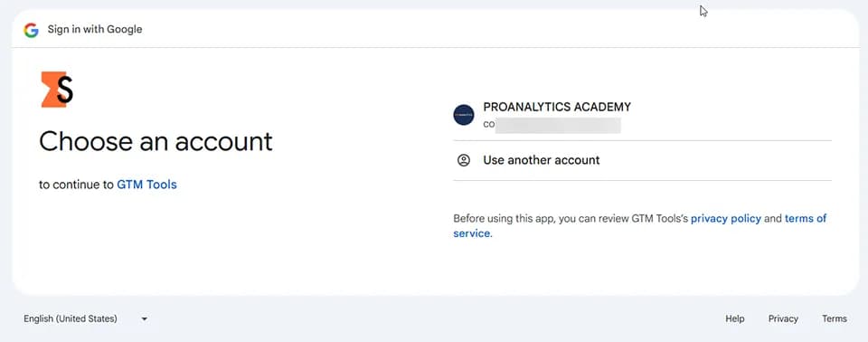Click the 'to continue to' text
The width and height of the screenshot is (868, 342).
76,185
